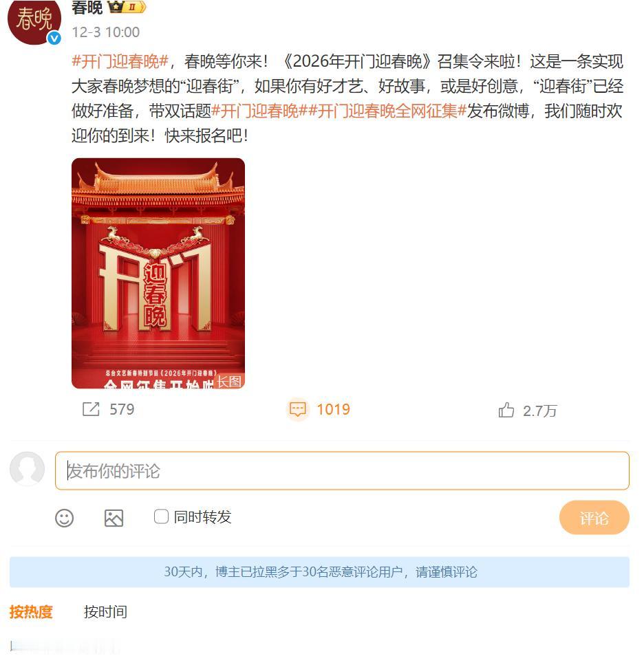Click the orange 评论 submit button
Image resolution: width=644 pixels, height=667 pixels.
coord(594,518)
